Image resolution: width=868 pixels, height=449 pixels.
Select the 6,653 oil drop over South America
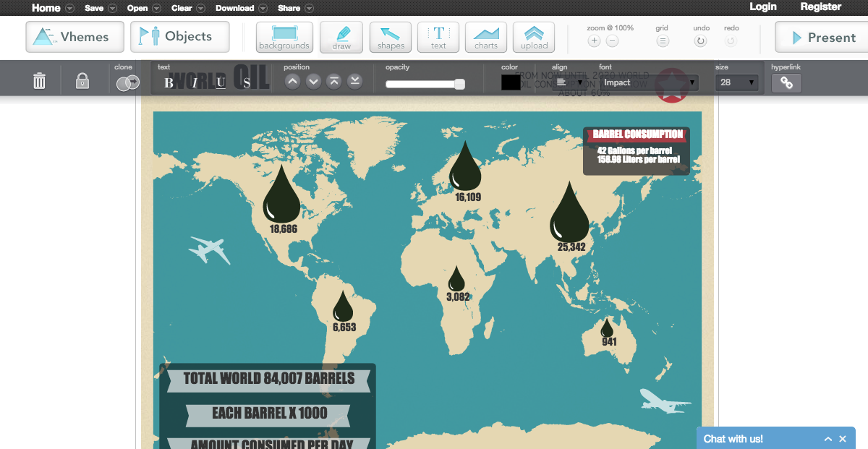point(343,307)
